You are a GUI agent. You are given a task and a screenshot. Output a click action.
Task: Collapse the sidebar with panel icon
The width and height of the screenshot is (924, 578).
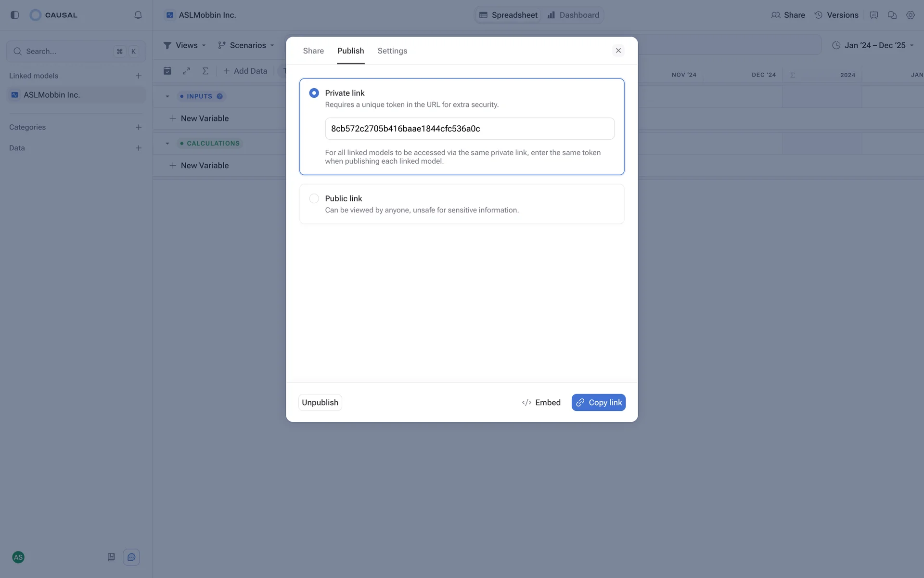click(x=14, y=15)
